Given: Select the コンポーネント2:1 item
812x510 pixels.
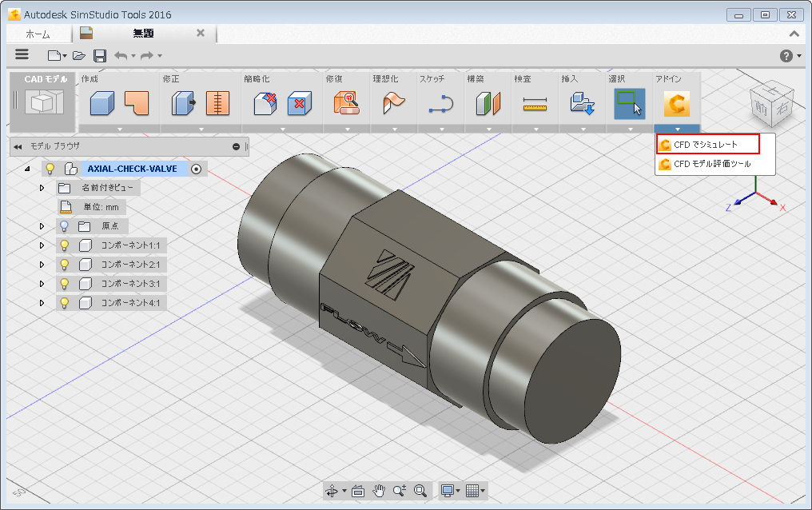Looking at the screenshot, I should [130, 265].
